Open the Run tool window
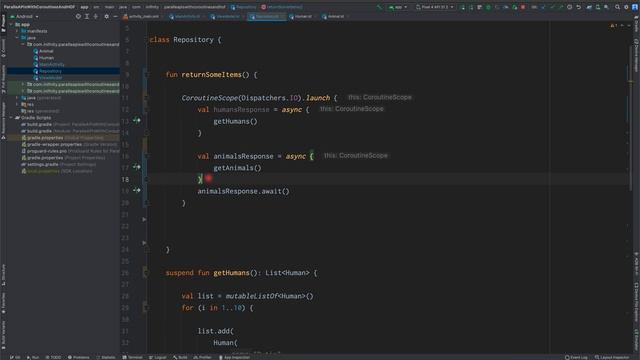640x360 pixels. pyautogui.click(x=33, y=357)
